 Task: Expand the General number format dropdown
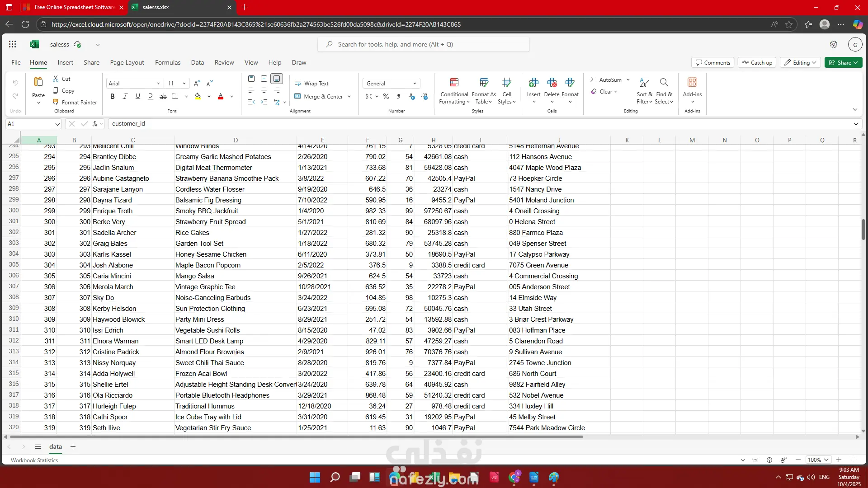(x=414, y=84)
